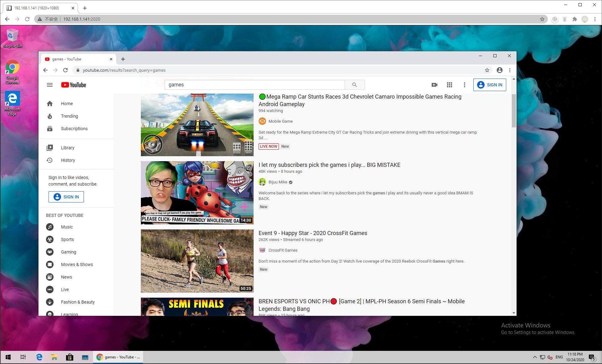Click the Fashion & Beauty icon

point(50,302)
